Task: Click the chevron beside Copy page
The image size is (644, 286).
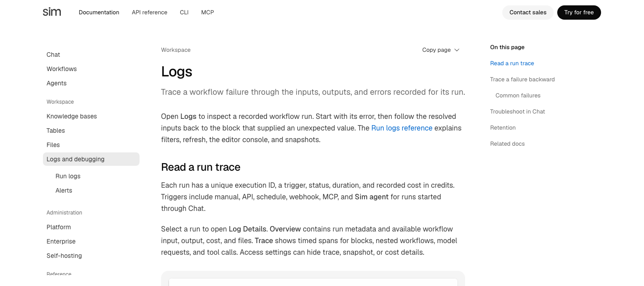Action: tap(457, 50)
